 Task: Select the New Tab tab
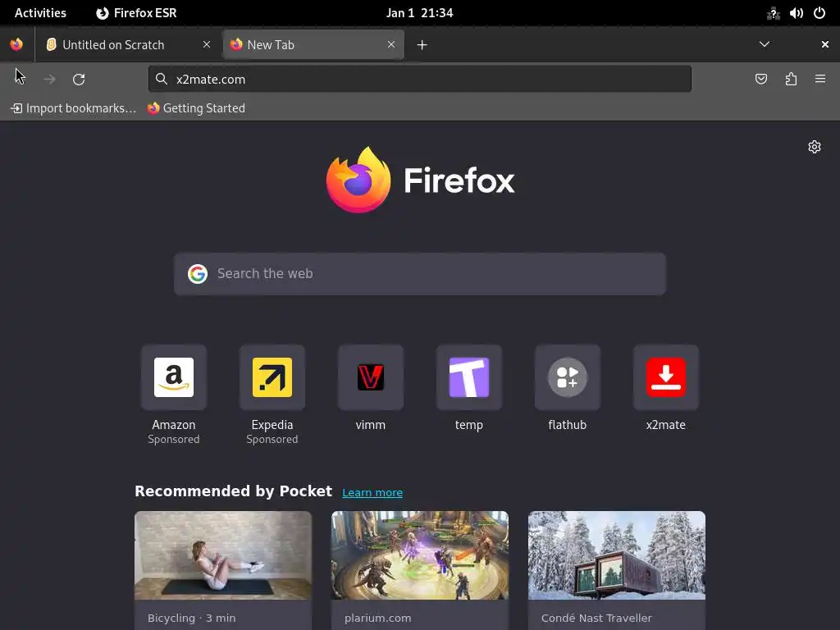pos(313,44)
